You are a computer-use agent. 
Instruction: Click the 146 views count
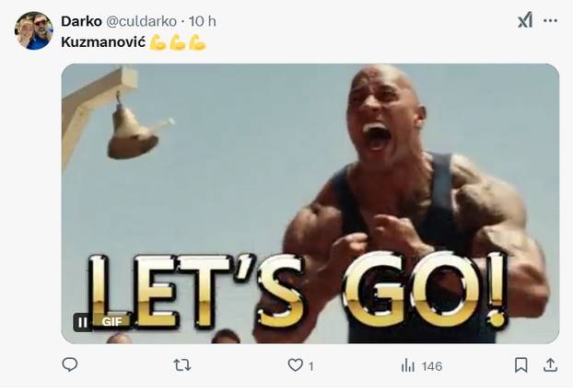[432, 366]
